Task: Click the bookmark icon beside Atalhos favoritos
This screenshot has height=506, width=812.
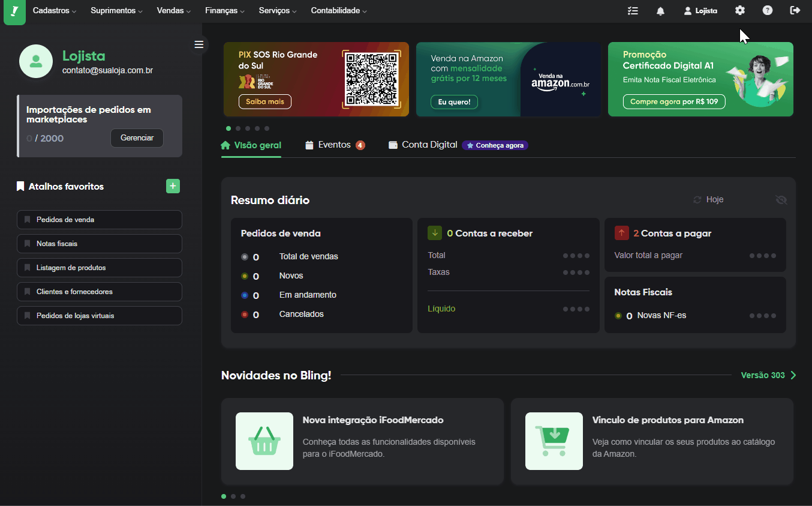Action: pos(20,187)
